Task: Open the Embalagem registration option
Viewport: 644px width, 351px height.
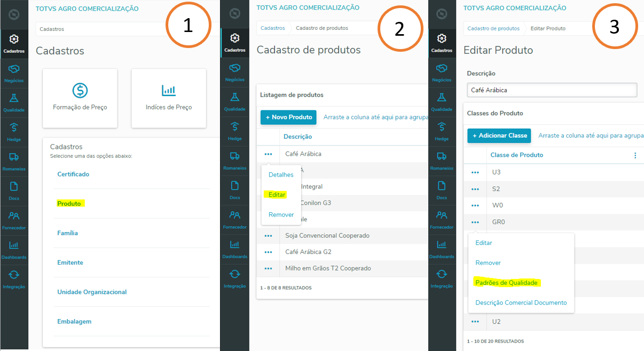Action: click(x=74, y=322)
